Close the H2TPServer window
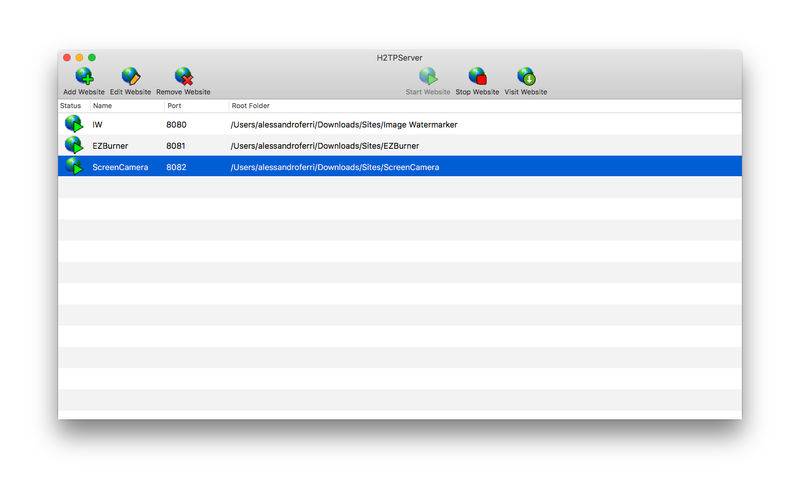 click(67, 58)
